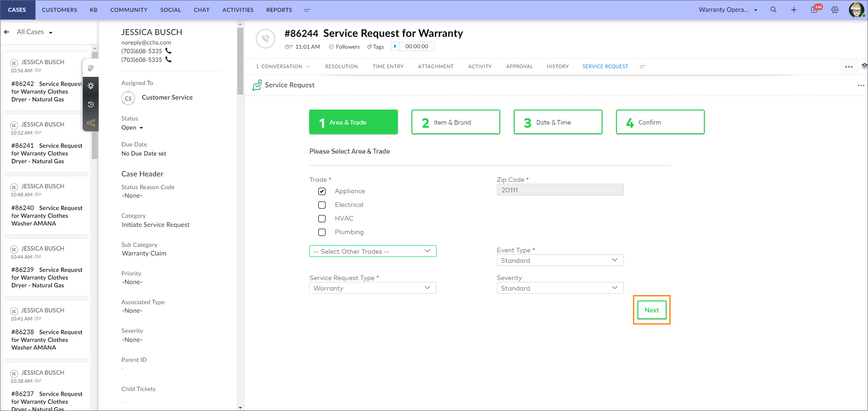Screen dimensions: 868x411
Task: Expand the Event Type dropdown
Action: click(560, 260)
